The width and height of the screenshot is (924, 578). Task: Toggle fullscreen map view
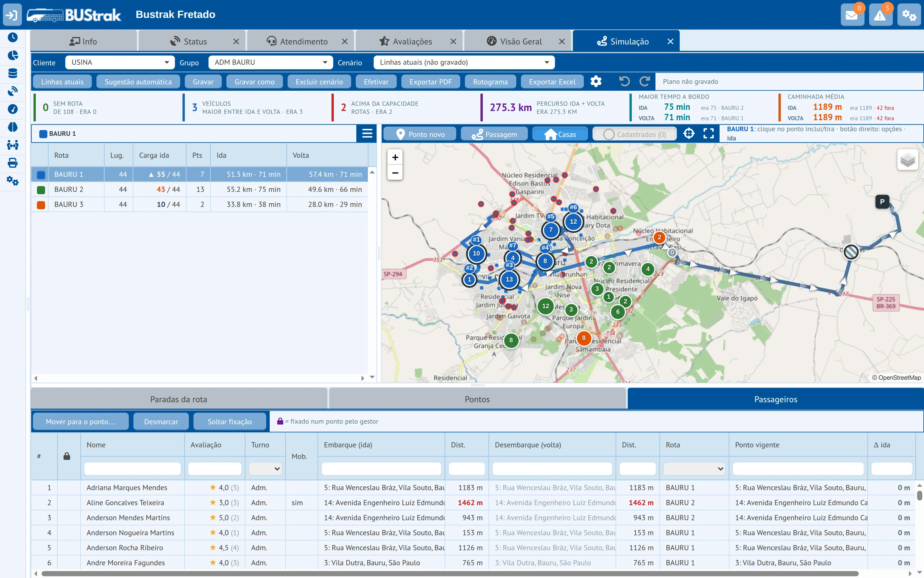tap(709, 134)
